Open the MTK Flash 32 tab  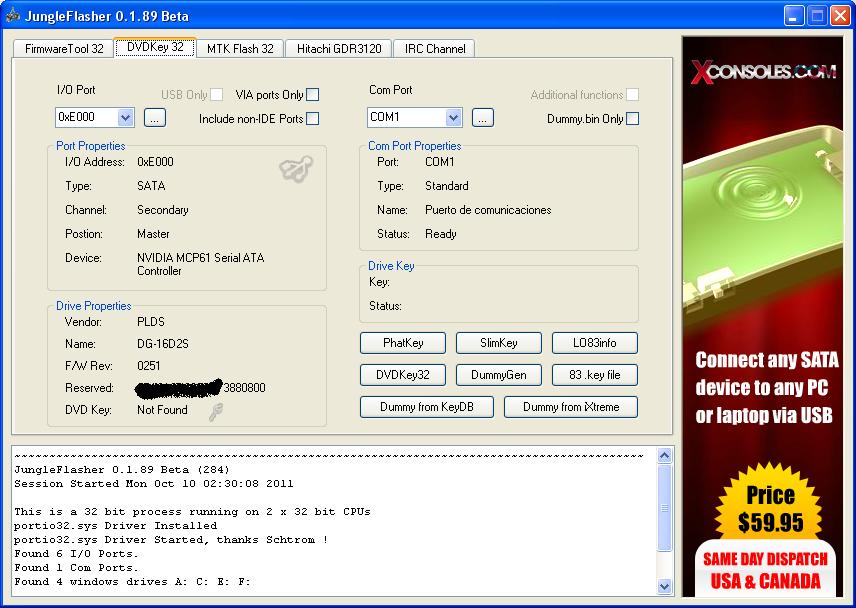(240, 49)
